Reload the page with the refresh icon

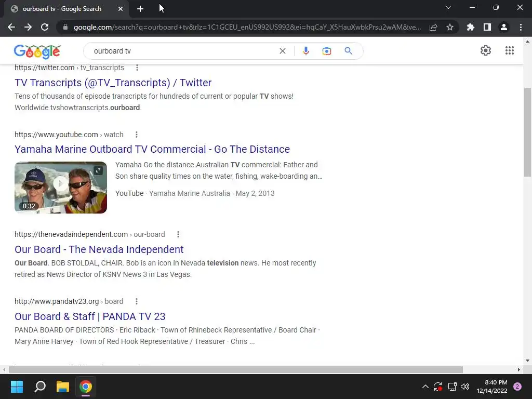(45, 27)
